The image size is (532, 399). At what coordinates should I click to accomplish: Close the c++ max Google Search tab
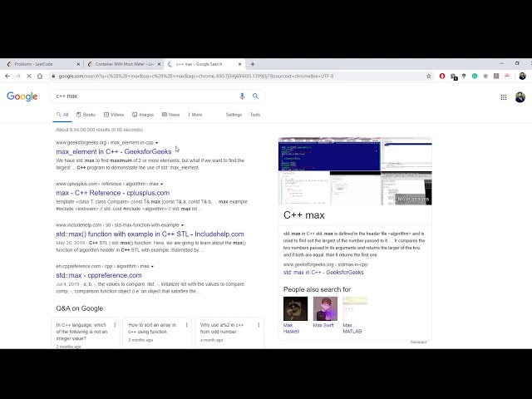(240, 64)
